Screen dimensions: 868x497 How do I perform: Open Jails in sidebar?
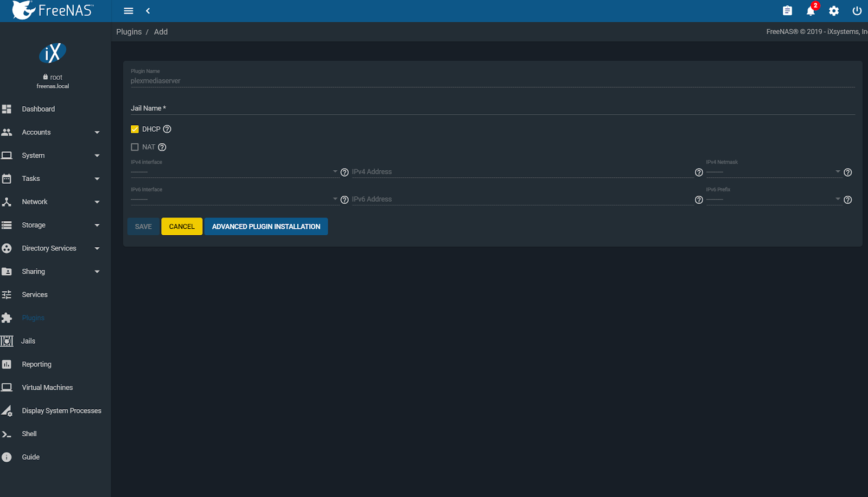[x=28, y=341]
